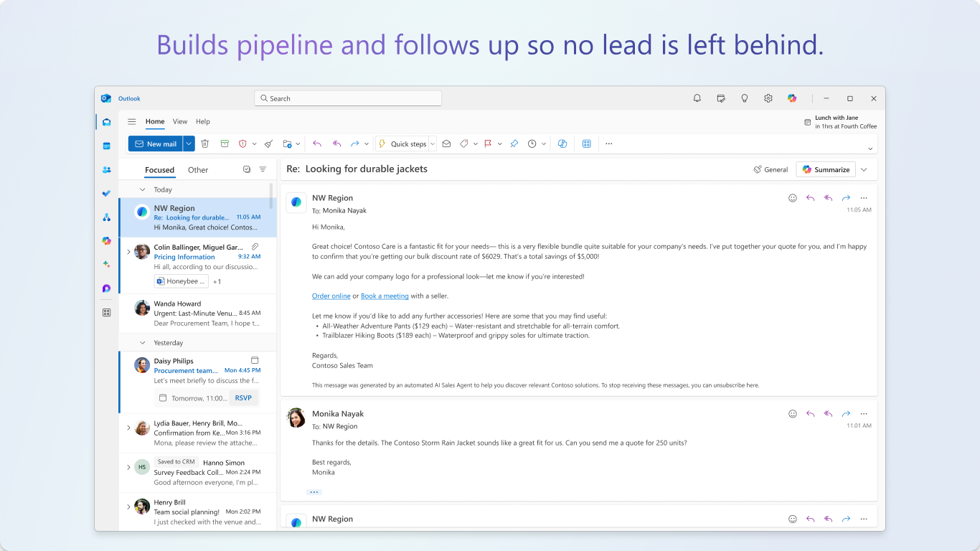Open the Tips lightbulb icon
This screenshot has width=980, height=551.
[745, 98]
